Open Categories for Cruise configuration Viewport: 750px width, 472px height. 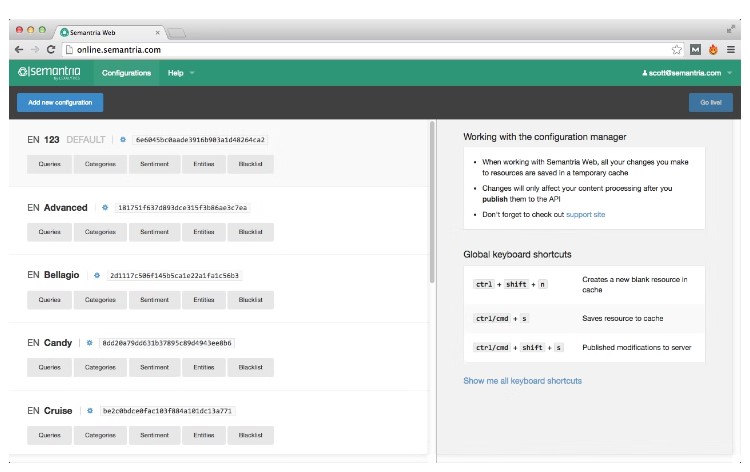click(100, 435)
